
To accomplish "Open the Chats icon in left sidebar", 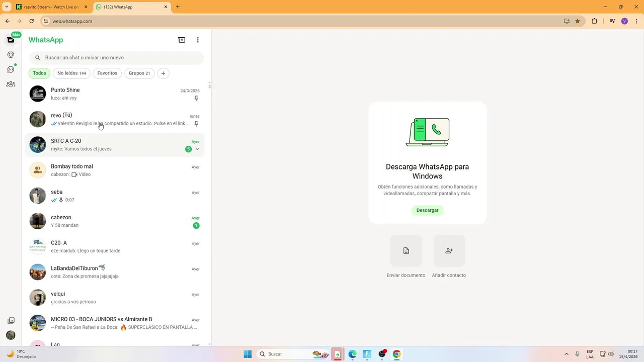I will [x=11, y=40].
